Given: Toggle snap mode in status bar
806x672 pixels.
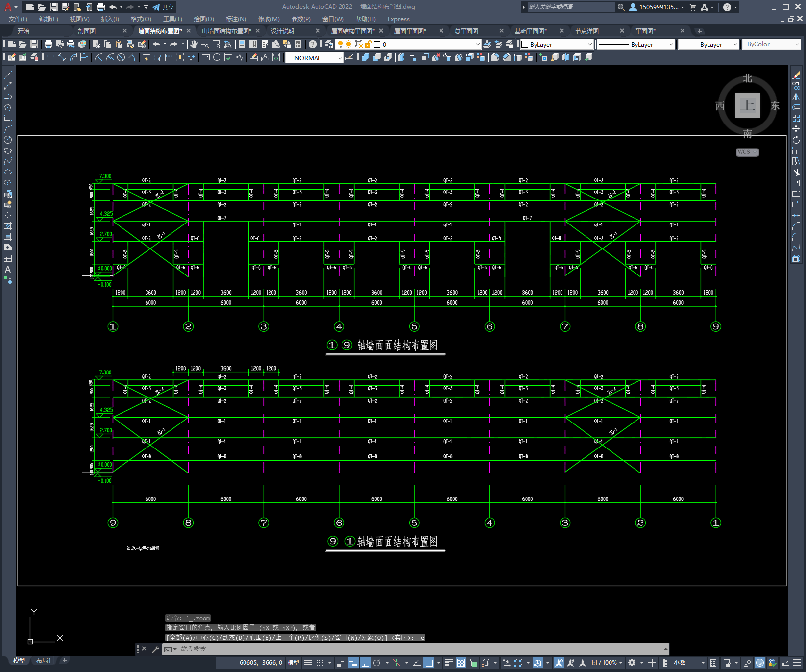Looking at the screenshot, I should click(x=320, y=663).
